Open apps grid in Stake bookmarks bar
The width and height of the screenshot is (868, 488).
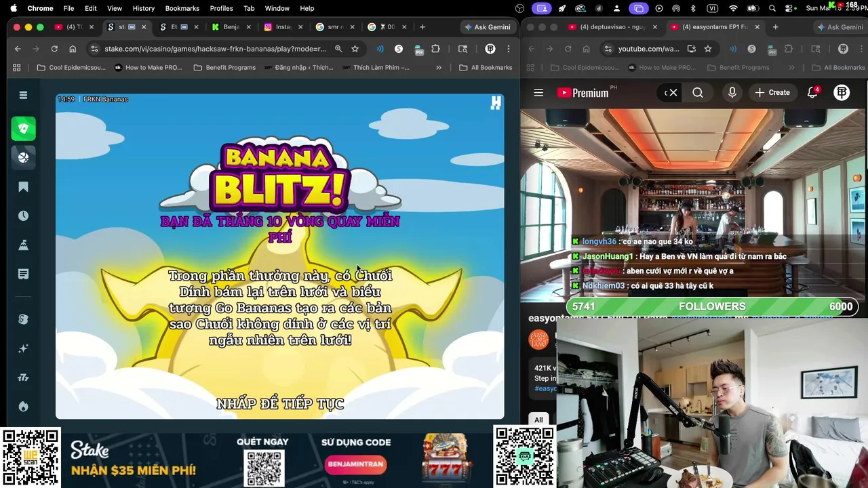pos(17,67)
